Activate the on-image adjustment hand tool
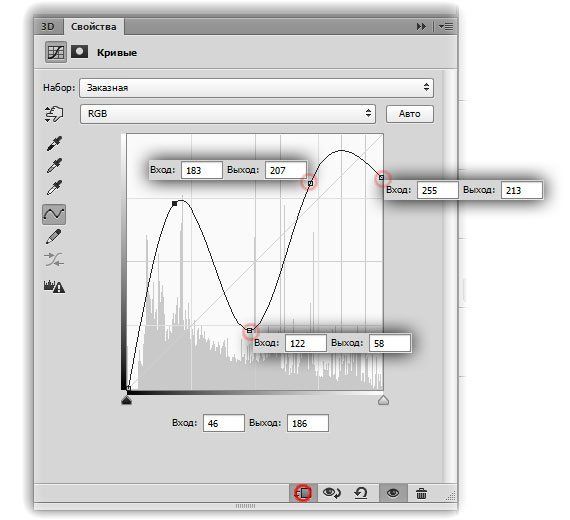This screenshot has width=570, height=520. [x=54, y=114]
